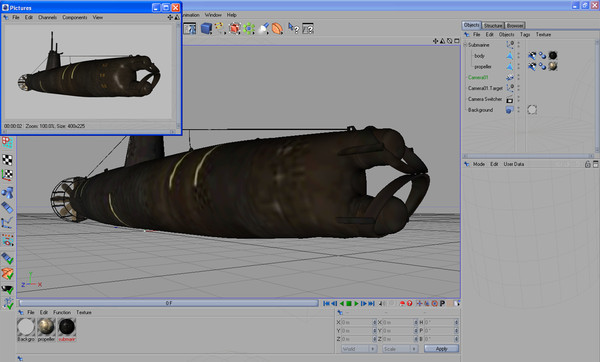Click the viewport zoom triangle icon
The width and height of the screenshot is (600, 362).
[x=442, y=41]
